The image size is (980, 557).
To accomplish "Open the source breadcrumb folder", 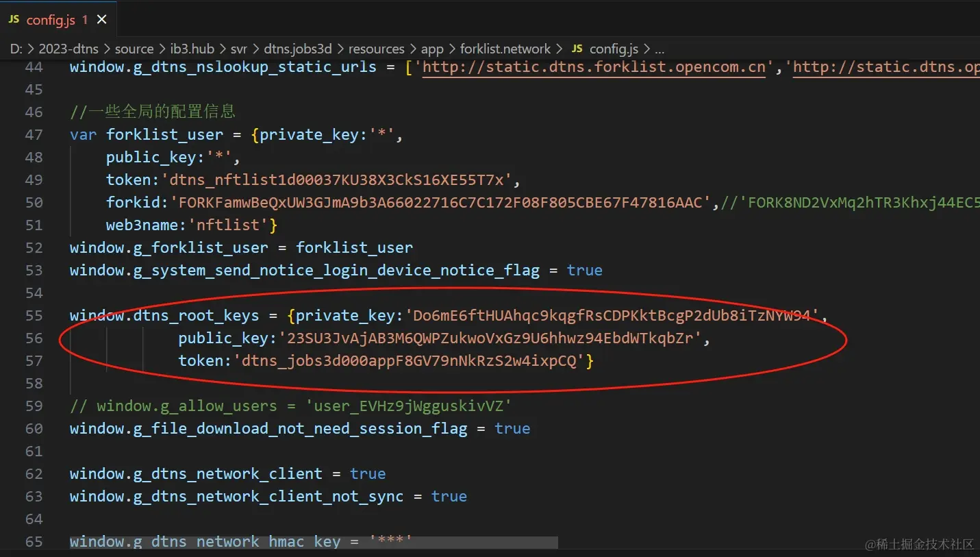I will (134, 49).
